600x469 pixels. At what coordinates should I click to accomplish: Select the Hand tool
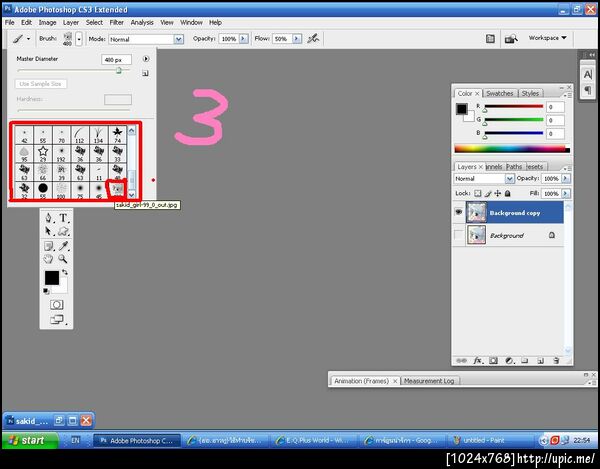(48, 259)
